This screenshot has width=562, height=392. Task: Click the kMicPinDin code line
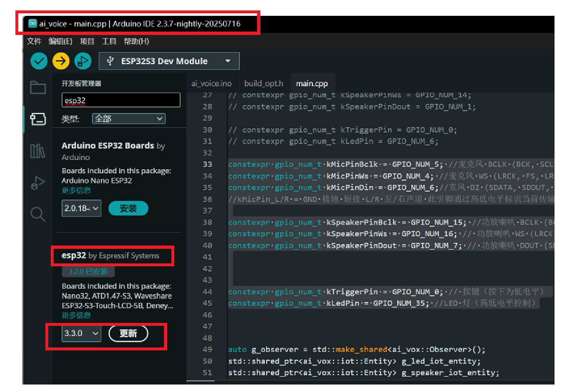tap(391, 188)
